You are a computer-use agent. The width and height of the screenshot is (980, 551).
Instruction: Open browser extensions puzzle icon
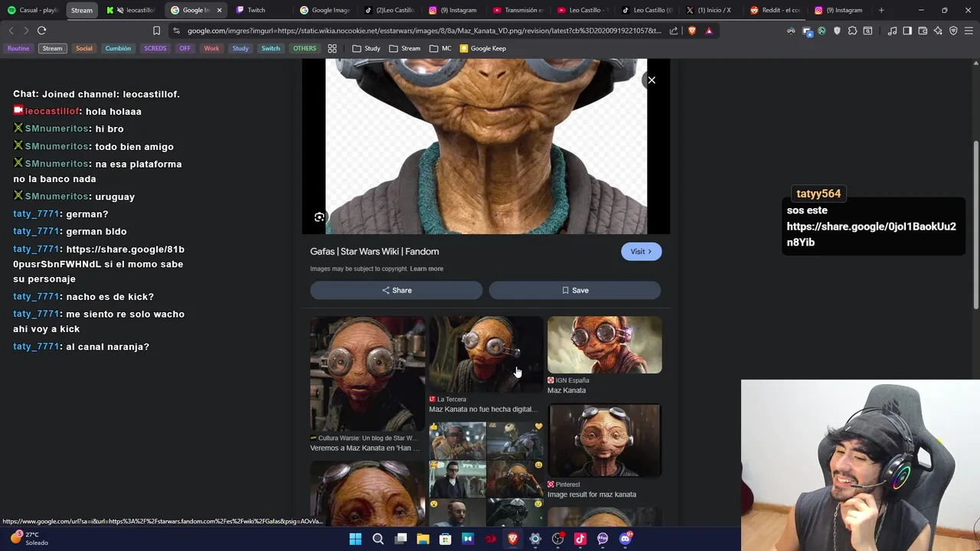[x=852, y=31]
